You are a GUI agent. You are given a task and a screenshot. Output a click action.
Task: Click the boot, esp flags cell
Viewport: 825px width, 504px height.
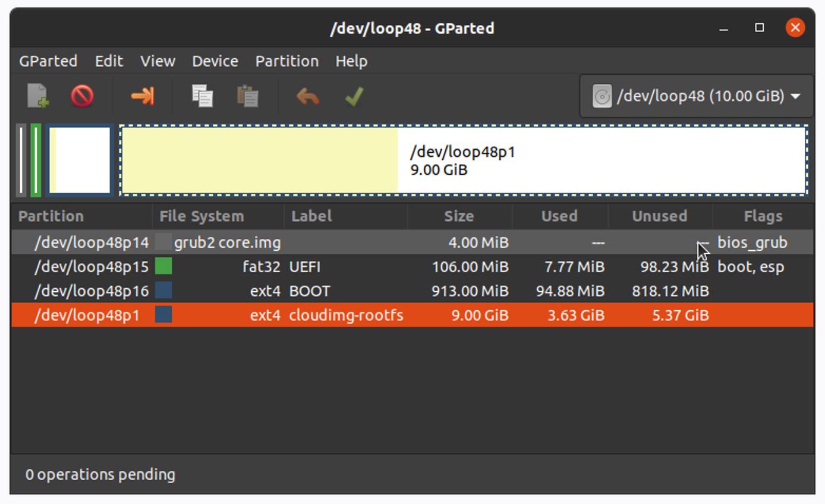(751, 267)
